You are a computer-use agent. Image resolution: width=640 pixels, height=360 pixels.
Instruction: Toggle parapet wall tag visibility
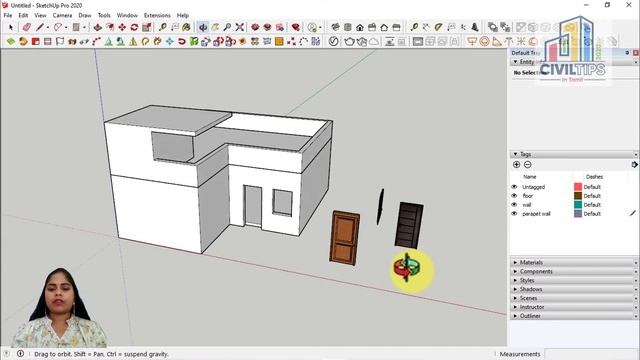click(514, 214)
